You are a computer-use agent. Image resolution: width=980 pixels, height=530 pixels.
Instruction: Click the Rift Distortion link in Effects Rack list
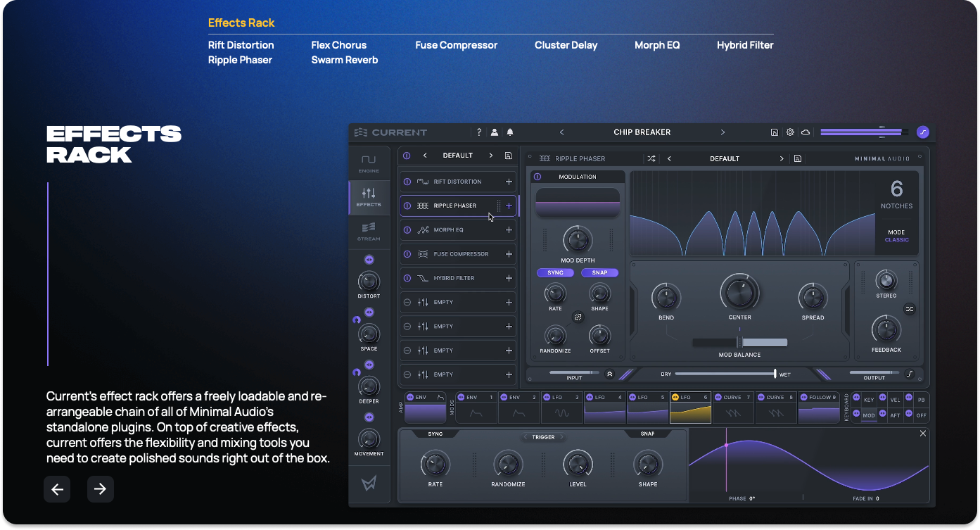tap(241, 45)
